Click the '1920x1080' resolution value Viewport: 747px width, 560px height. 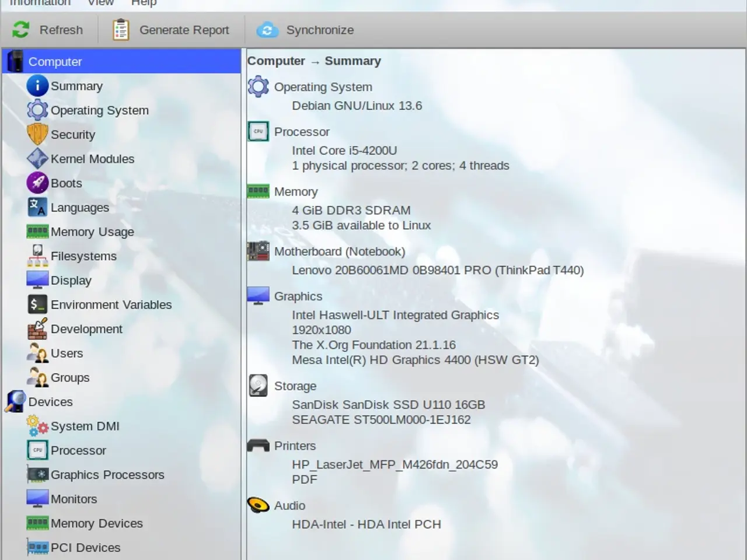pos(322,330)
